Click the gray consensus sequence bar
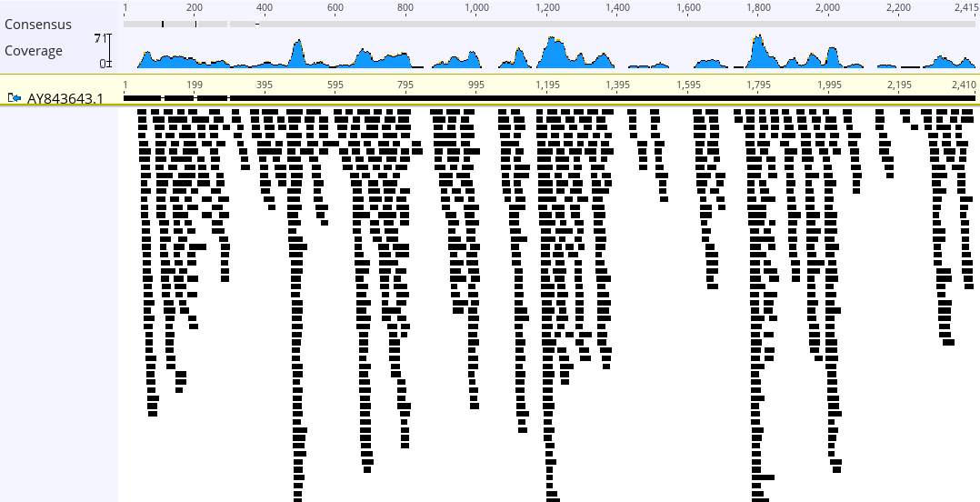Image resolution: width=980 pixels, height=502 pixels. [x=545, y=24]
